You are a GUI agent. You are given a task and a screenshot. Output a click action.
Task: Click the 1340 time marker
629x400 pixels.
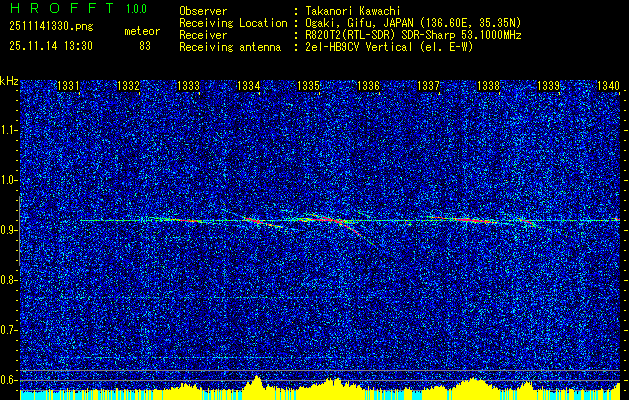pos(609,85)
